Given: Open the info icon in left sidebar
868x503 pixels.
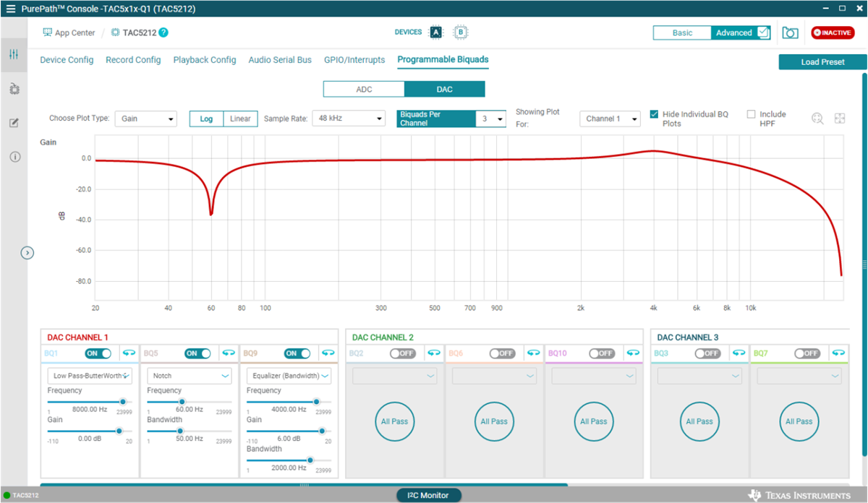Looking at the screenshot, I should click(x=14, y=157).
